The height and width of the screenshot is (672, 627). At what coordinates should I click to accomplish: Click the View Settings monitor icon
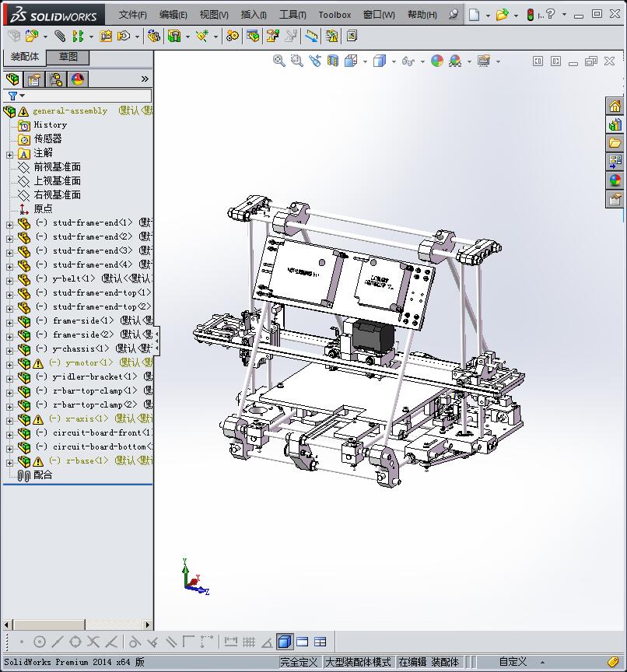pyautogui.click(x=484, y=61)
